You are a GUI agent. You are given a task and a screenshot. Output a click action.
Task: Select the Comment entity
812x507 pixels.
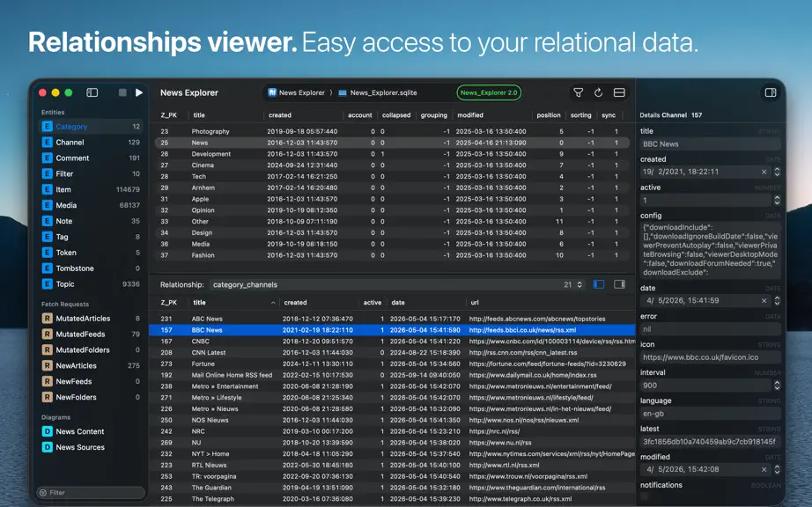tap(91, 158)
